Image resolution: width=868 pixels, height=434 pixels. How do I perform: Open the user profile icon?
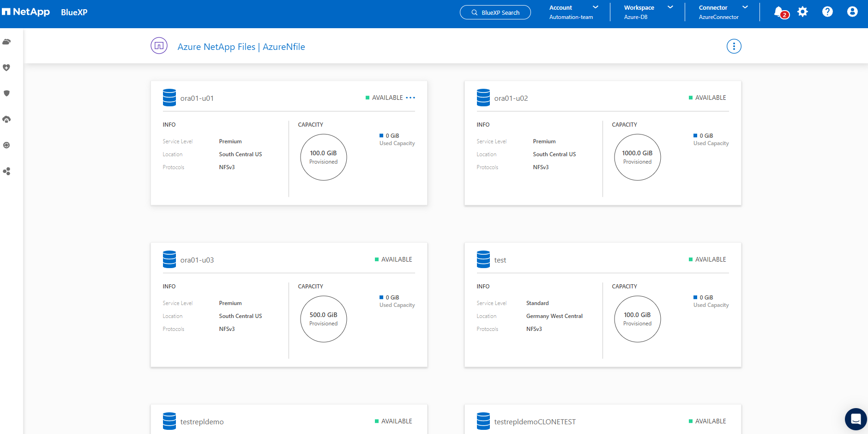(852, 12)
